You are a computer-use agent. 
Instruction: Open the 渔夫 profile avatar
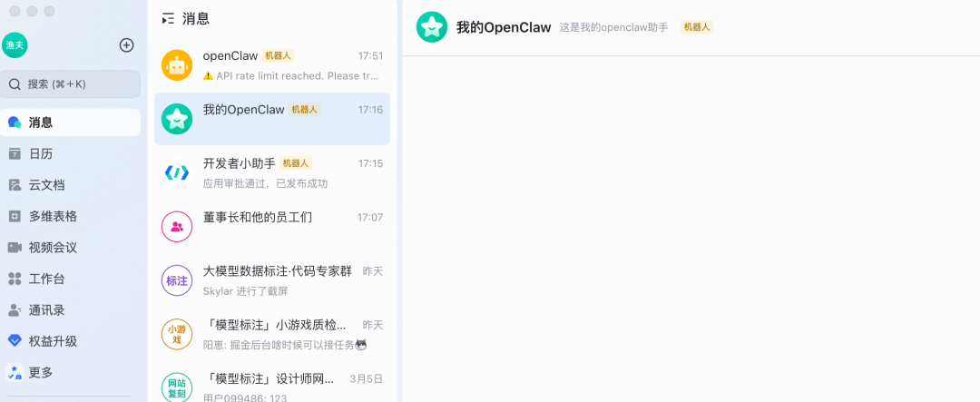tap(15, 45)
